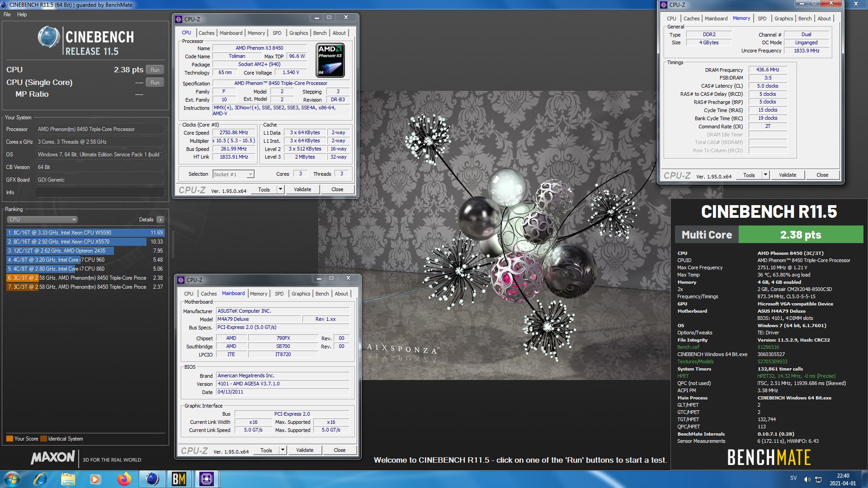Image resolution: width=868 pixels, height=488 pixels.
Task: Click the Core Speed value 2750.86 MHz
Action: tap(234, 133)
